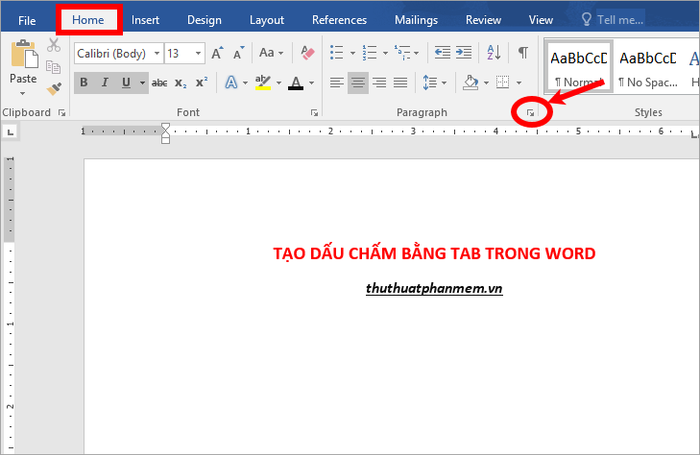Open the Calibri (Body) font name dropdown
The image size is (700, 455).
[155, 53]
